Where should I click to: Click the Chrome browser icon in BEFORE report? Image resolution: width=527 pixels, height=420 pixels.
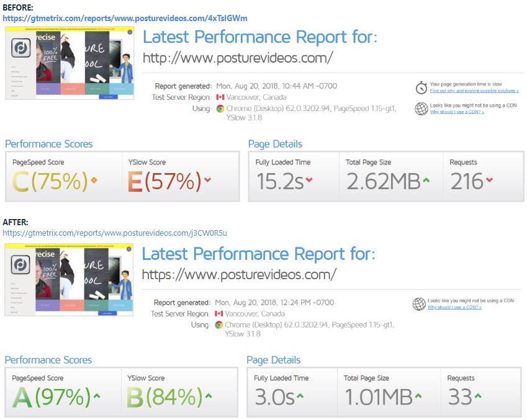pyautogui.click(x=220, y=109)
